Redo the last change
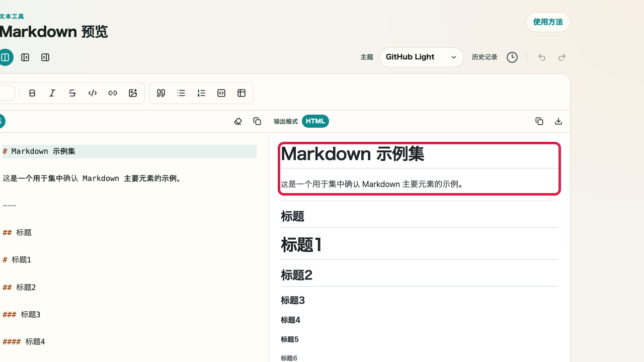Screen dimensions: 644x362 [x=562, y=57]
